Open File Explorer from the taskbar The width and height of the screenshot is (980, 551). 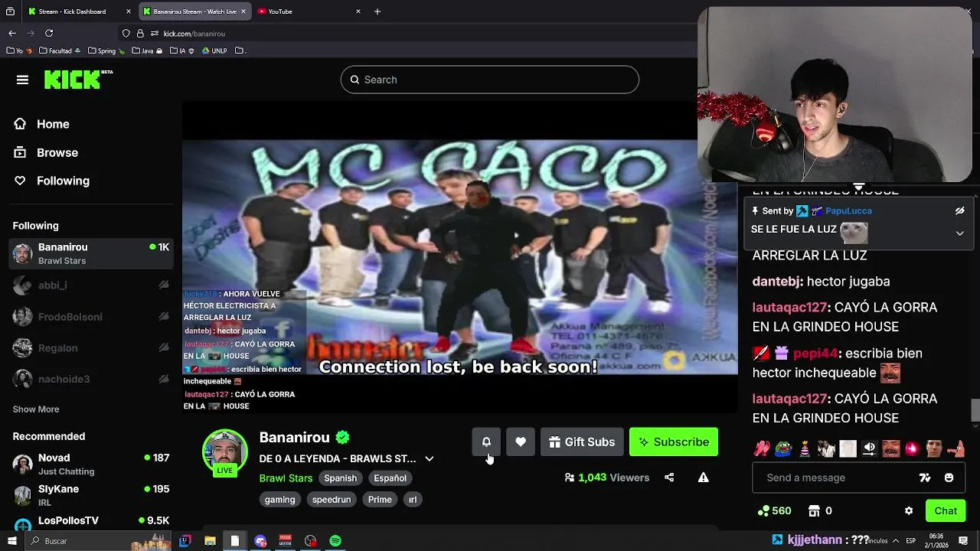tap(210, 541)
